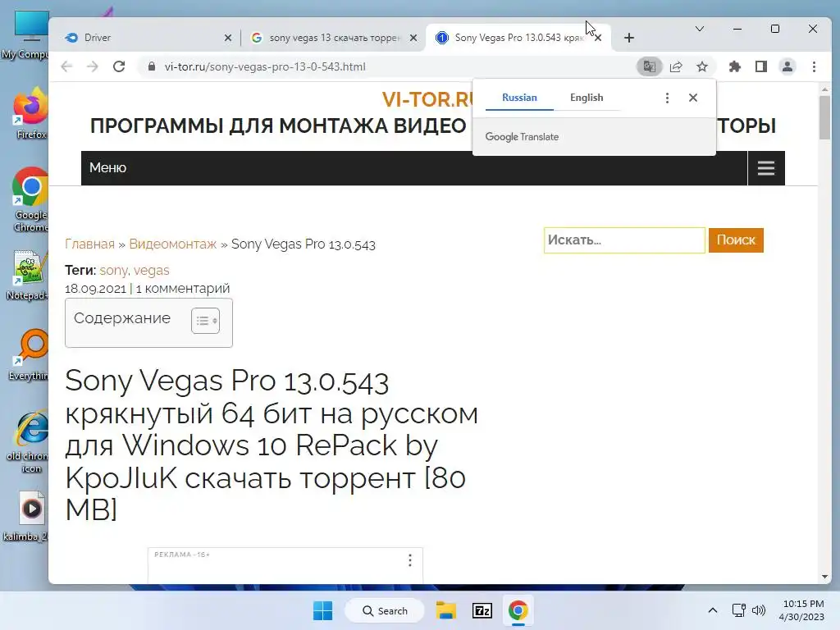Bookmark this page with the star icon
The image size is (840, 630).
pos(702,66)
